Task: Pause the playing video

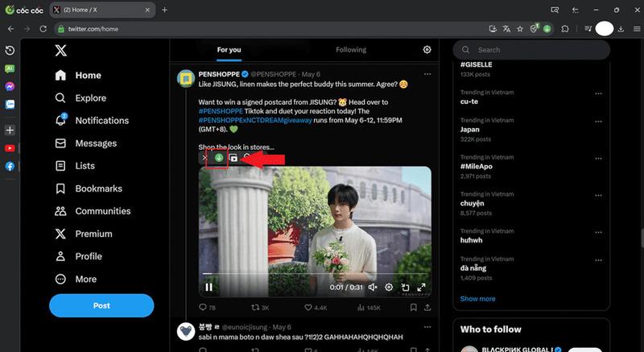Action: coord(208,287)
